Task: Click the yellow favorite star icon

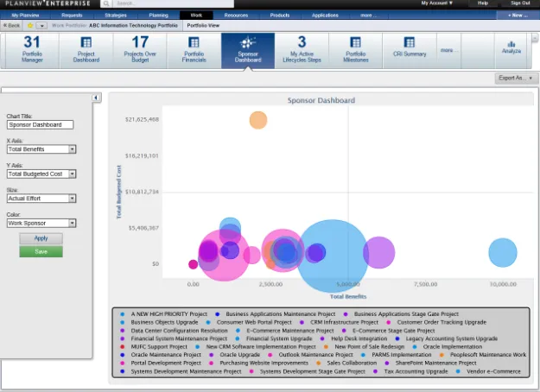Action: 30,25
